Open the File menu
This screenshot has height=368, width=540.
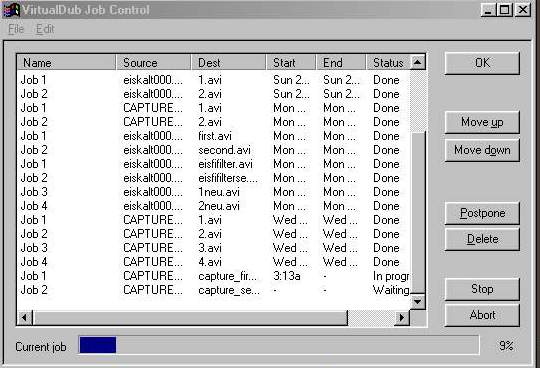(16, 29)
